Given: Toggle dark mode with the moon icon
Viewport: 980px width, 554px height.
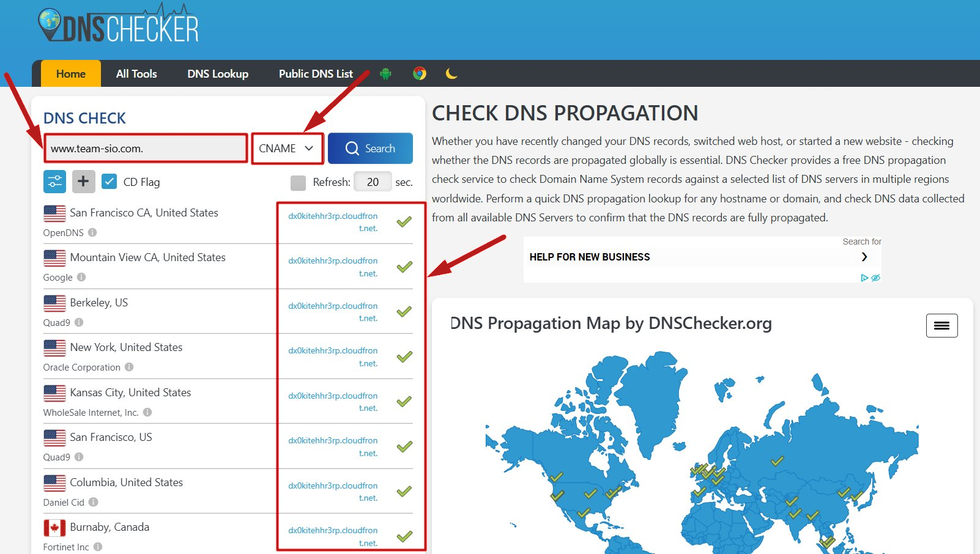Looking at the screenshot, I should (x=451, y=74).
